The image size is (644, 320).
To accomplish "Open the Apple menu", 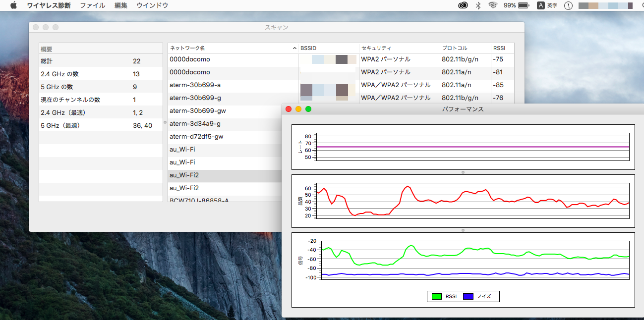I will click(13, 5).
